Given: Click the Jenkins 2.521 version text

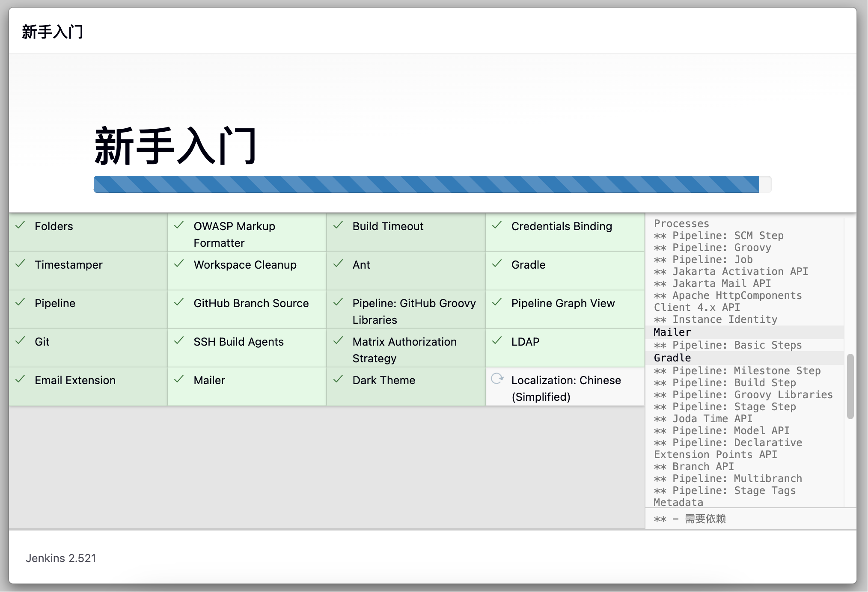Looking at the screenshot, I should tap(61, 558).
